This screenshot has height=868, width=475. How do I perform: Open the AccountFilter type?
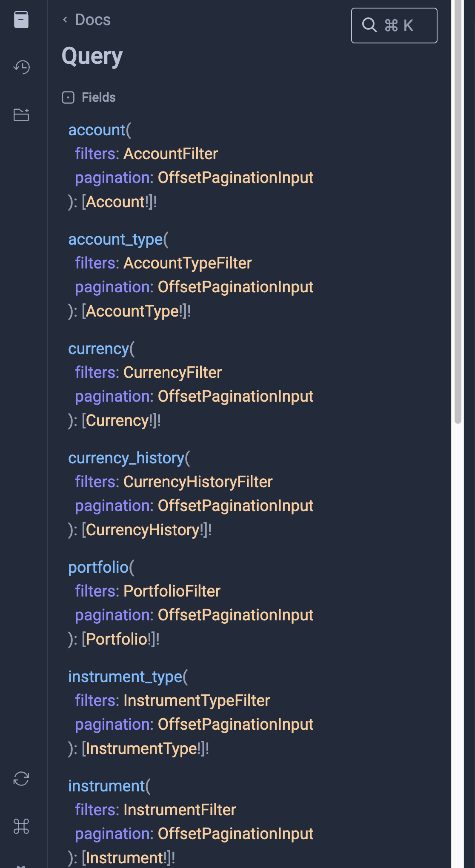(170, 154)
